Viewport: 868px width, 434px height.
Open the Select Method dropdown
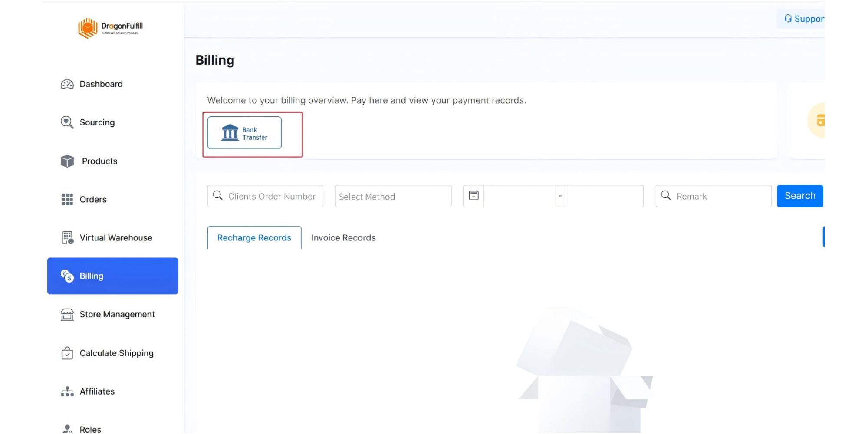[x=393, y=196]
